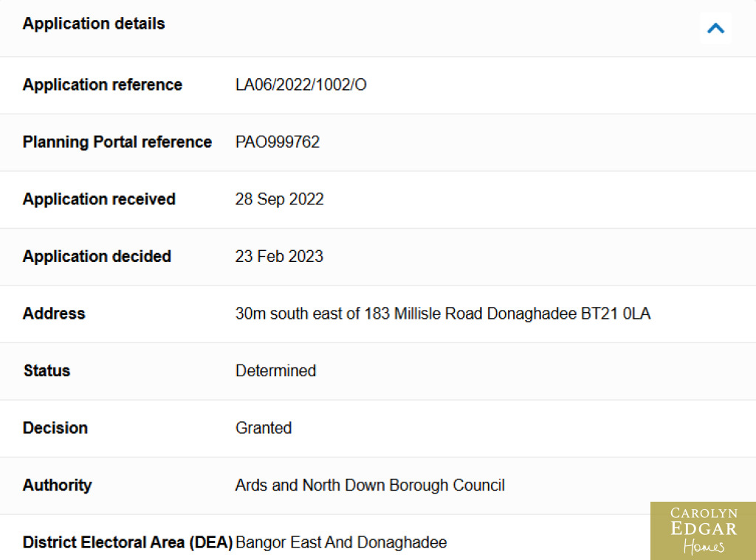This screenshot has width=756, height=560.
Task: Click the Application details heading
Action: [94, 24]
